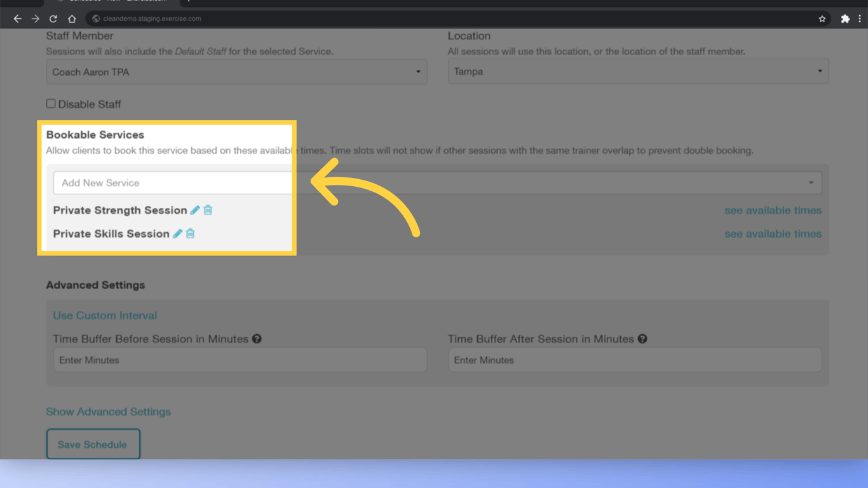Open the Chrome three-dot menu
This screenshot has width=868, height=488.
coord(859,18)
